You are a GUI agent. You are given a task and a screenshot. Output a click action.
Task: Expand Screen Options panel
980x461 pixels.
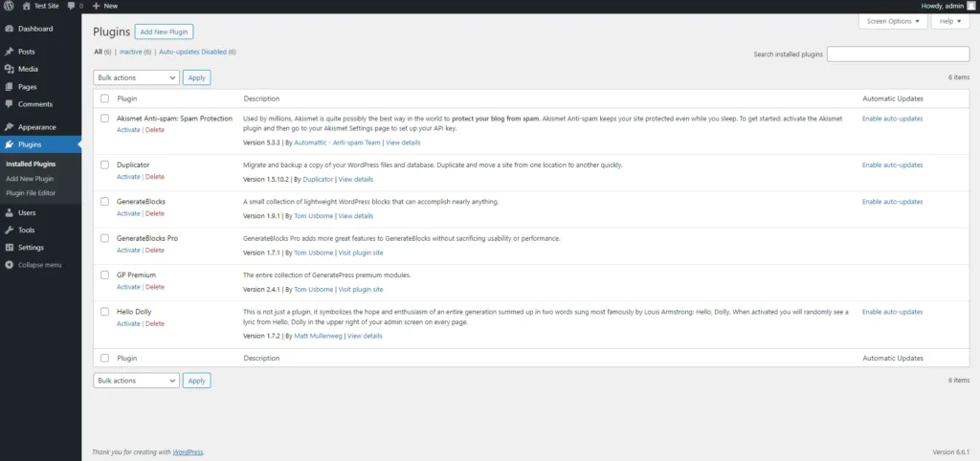click(x=893, y=21)
